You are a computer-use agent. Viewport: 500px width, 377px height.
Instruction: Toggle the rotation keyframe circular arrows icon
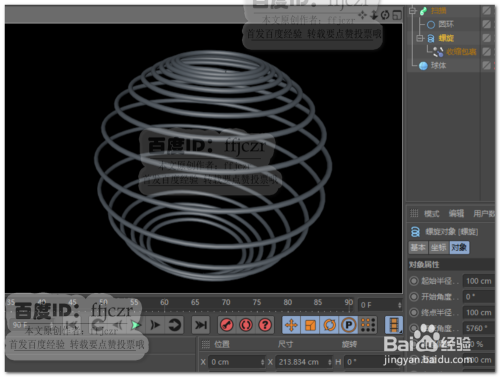pos(329,325)
